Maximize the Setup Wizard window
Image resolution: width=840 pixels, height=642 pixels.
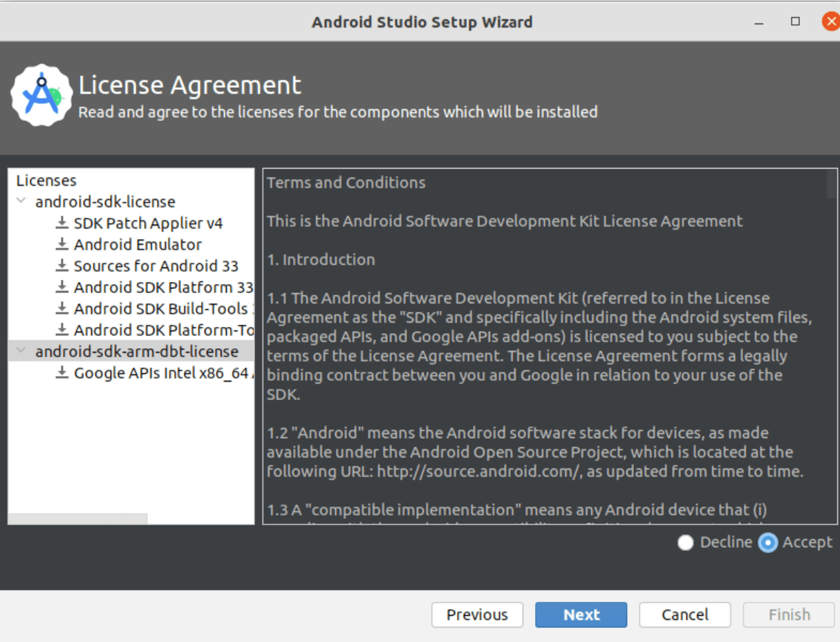[795, 21]
